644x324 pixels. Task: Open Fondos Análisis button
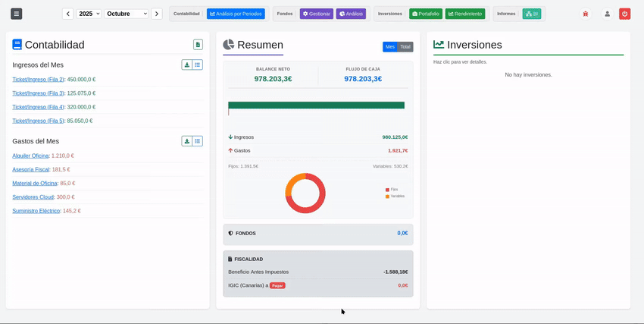point(351,14)
